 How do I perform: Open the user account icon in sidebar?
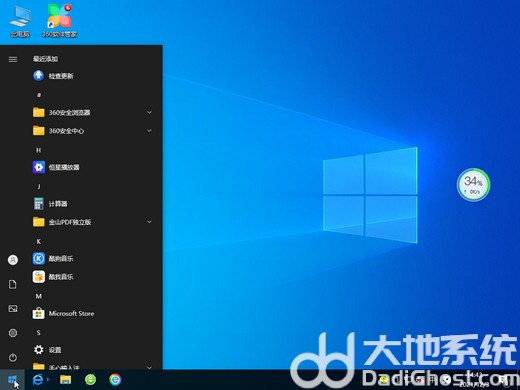tap(13, 260)
